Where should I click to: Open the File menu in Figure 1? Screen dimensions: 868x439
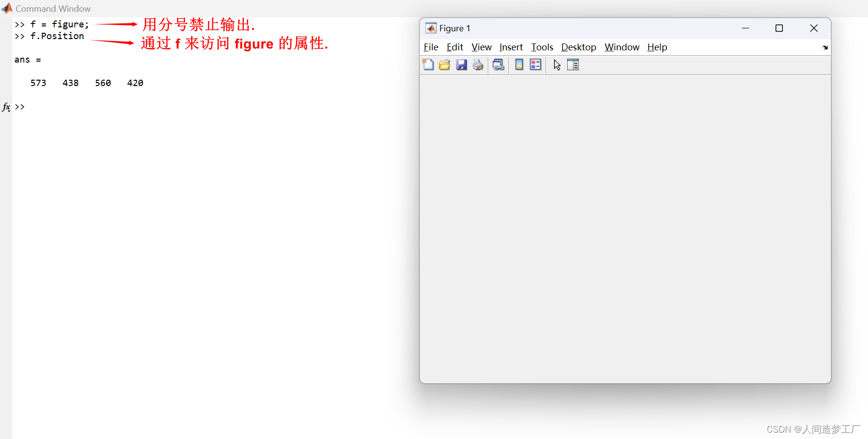coord(431,47)
